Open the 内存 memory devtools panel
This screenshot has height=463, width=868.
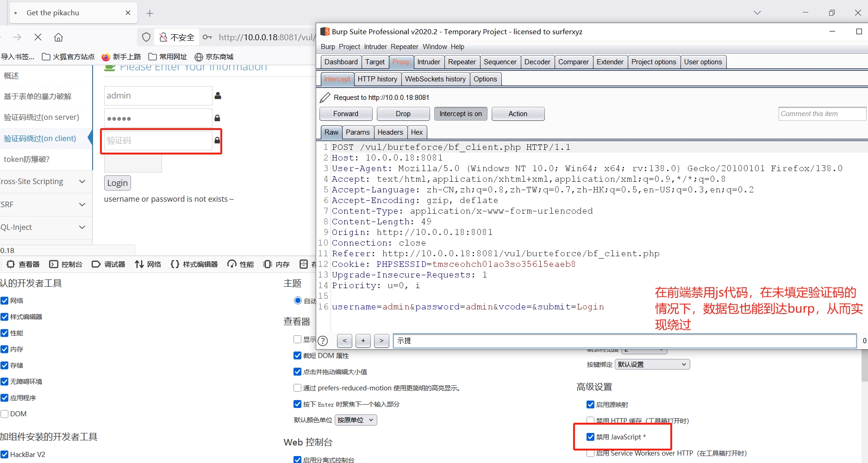tap(276, 264)
